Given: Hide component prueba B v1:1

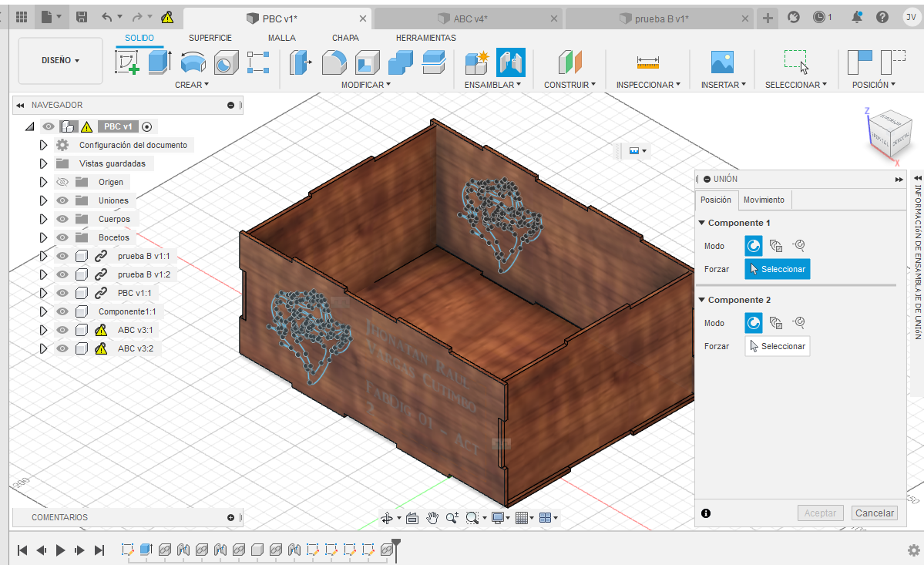Looking at the screenshot, I should point(62,256).
